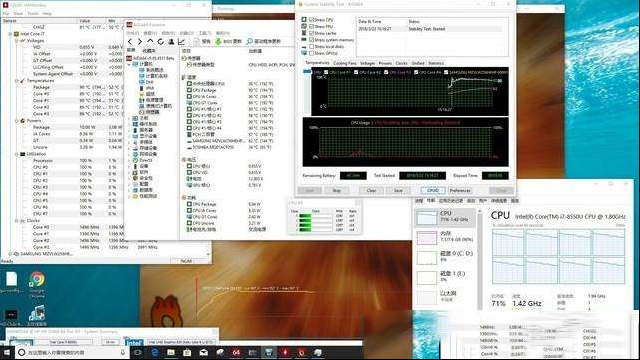The image size is (640, 360).
Task: Click the up-level arrow in AIDA64 toolbar
Action: tap(150, 42)
